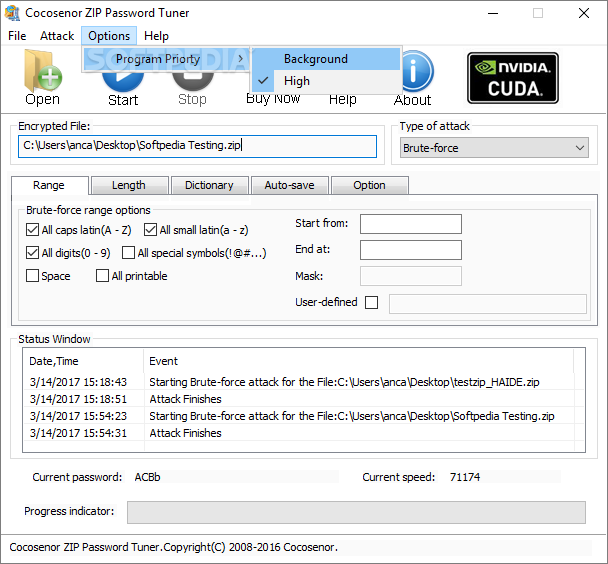This screenshot has height=564, width=608.
Task: Click the app icon in title bar
Action: coord(12,13)
